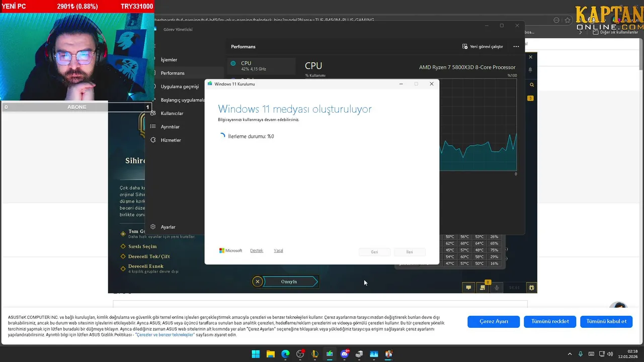Image resolution: width=644 pixels, height=362 pixels.
Task: Click the network tray icon
Action: (602, 354)
